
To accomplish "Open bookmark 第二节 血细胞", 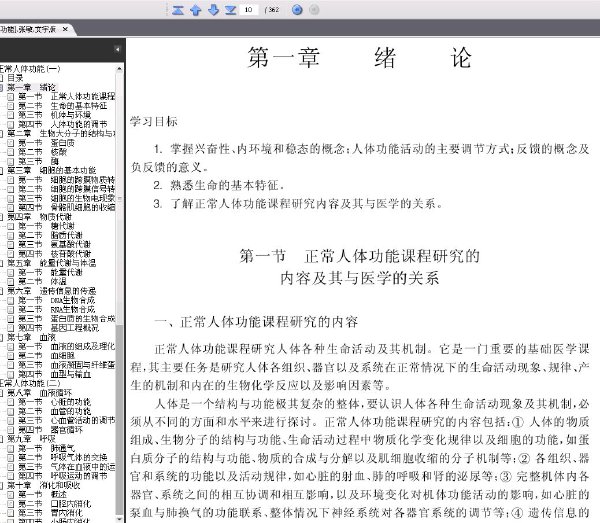I will point(46,356).
